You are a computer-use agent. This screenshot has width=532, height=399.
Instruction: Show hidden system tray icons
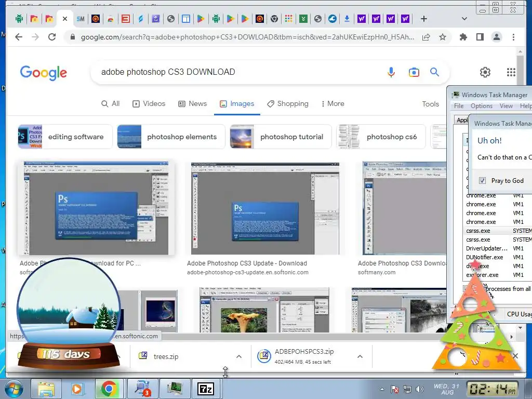(382, 389)
